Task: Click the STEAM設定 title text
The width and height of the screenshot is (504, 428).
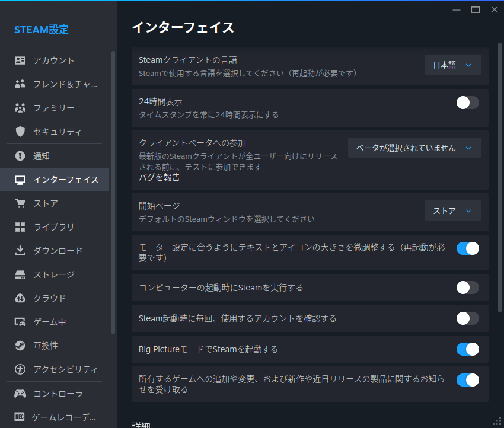Action: click(42, 30)
